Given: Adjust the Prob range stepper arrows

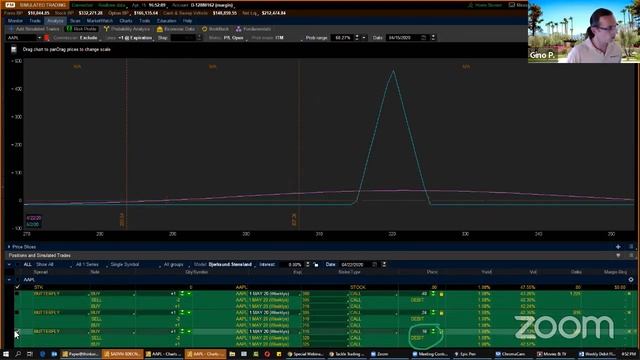Looking at the screenshot, I should [x=357, y=38].
